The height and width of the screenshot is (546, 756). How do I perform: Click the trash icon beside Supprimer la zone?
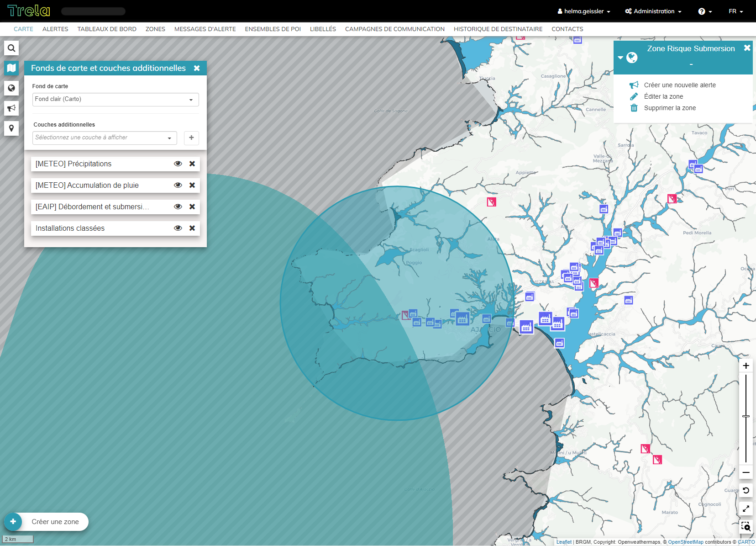pos(634,108)
